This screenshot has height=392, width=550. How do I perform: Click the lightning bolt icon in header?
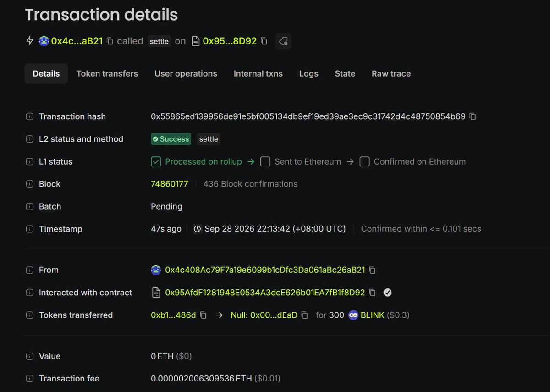coord(30,41)
